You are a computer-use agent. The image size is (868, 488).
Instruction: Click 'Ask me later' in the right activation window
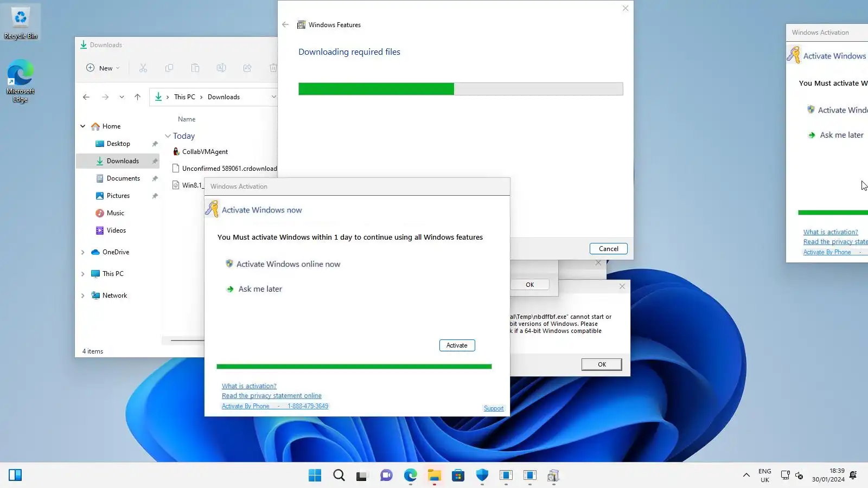pyautogui.click(x=835, y=135)
